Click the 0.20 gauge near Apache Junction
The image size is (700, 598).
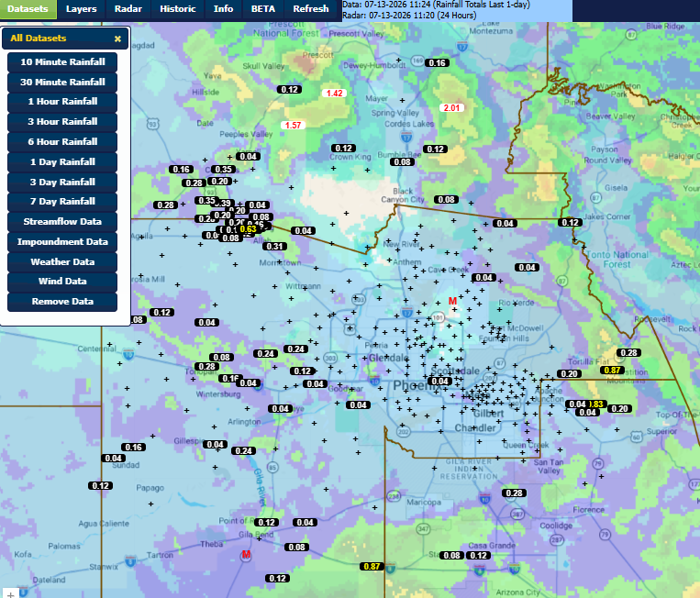tap(569, 374)
